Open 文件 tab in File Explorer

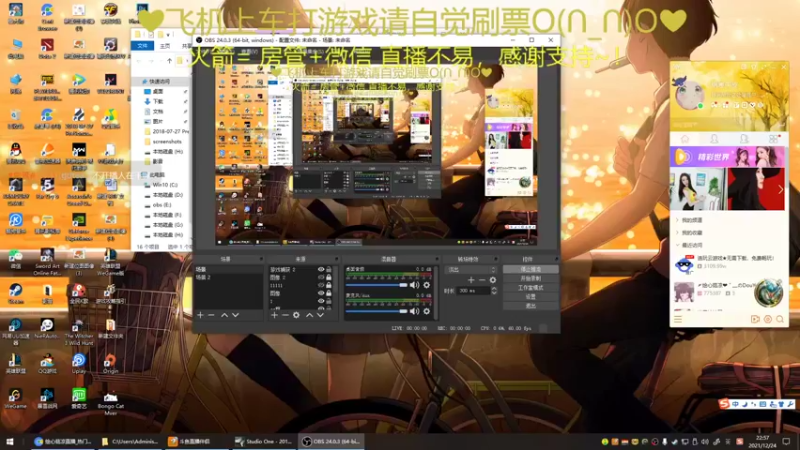[142, 46]
